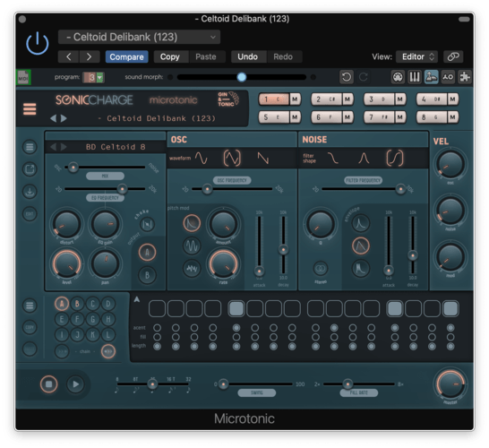
Task: Select drum channel 5 E
Action: [x=274, y=117]
